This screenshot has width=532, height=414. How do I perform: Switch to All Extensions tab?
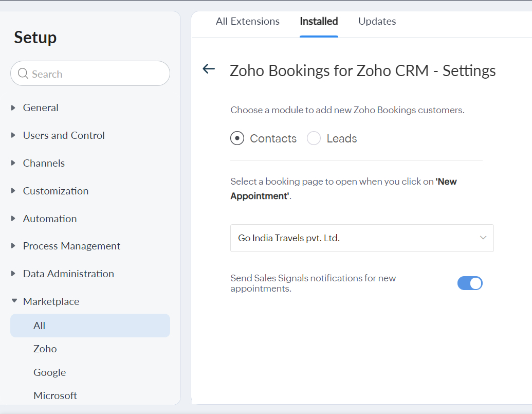[x=248, y=22]
